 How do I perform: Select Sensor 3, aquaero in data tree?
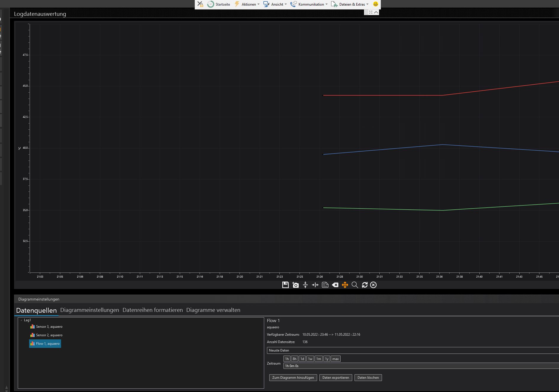tap(49, 327)
